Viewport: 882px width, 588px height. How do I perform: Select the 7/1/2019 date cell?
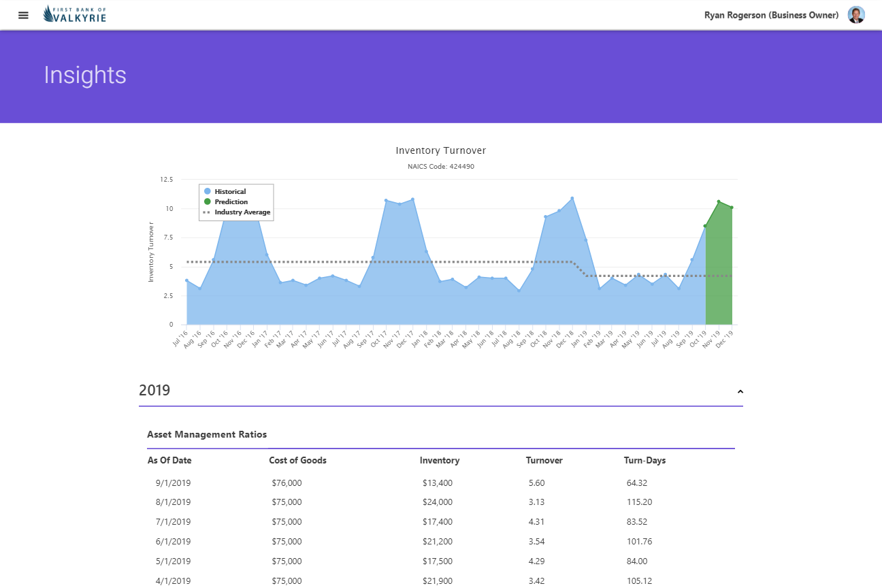pyautogui.click(x=173, y=522)
